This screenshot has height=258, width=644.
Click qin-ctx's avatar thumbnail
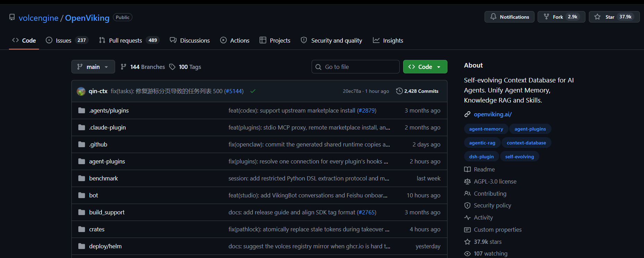coord(81,91)
